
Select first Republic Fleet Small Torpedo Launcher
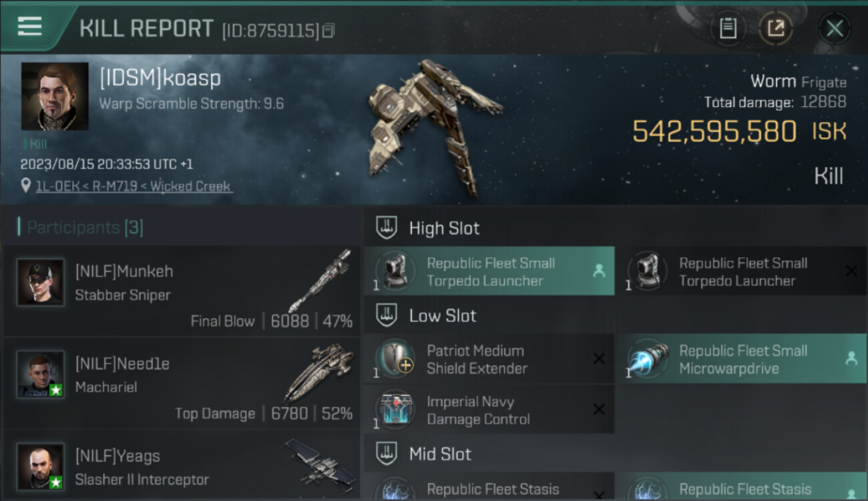pos(489,271)
